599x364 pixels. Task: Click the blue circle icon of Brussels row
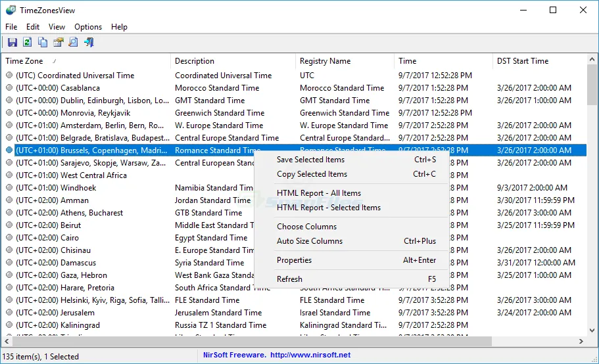(9, 150)
